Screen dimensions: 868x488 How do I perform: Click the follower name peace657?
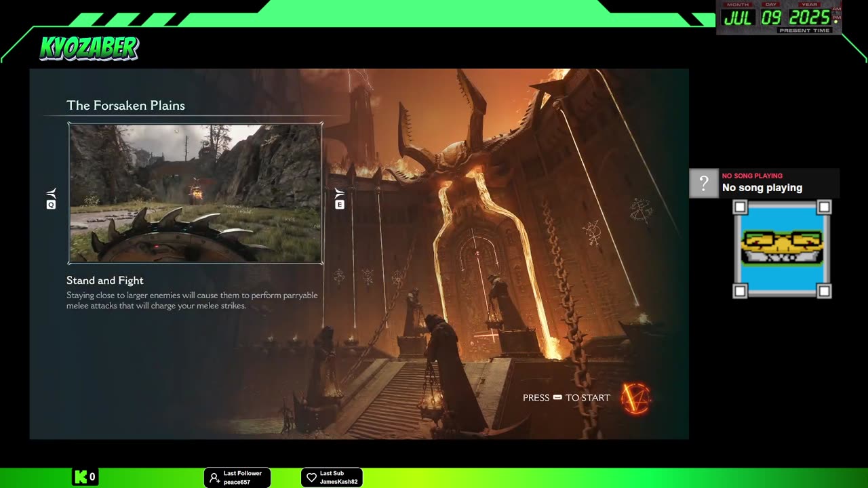tap(237, 482)
